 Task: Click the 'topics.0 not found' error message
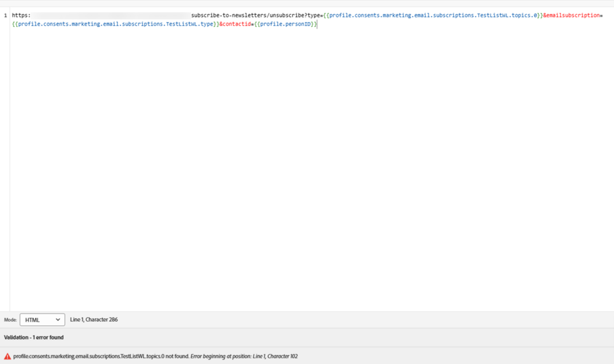coord(100,356)
